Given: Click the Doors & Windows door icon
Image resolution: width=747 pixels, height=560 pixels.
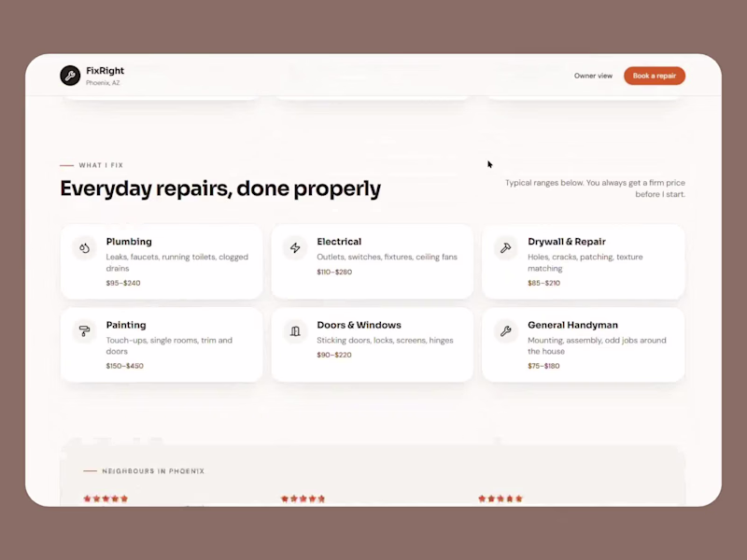Looking at the screenshot, I should coord(295,331).
